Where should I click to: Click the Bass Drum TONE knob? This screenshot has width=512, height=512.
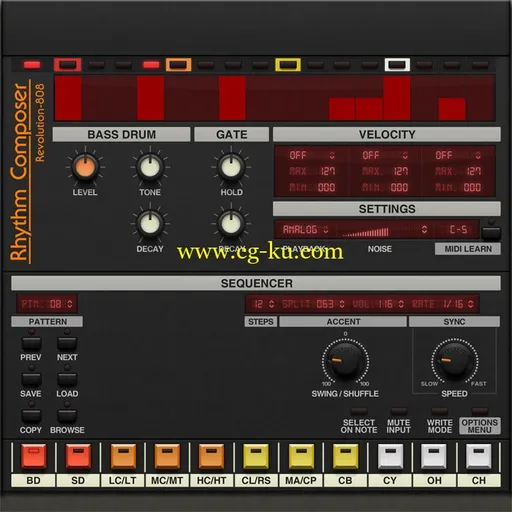(x=150, y=167)
